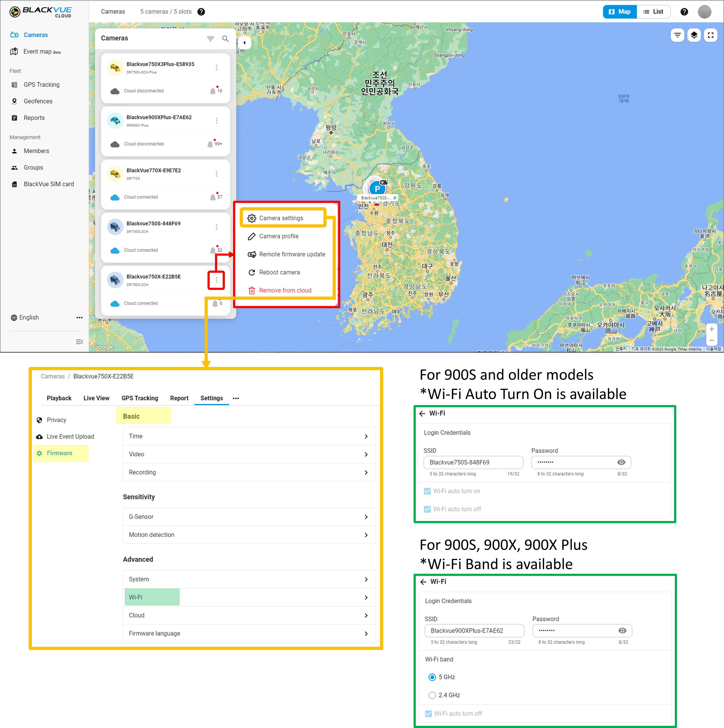724x728 pixels.
Task: Open Live Event Upload settings
Action: [65, 437]
